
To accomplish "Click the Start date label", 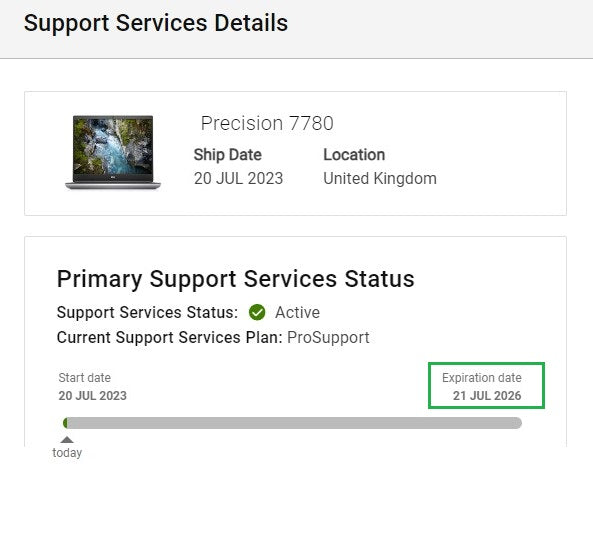I will [x=85, y=377].
